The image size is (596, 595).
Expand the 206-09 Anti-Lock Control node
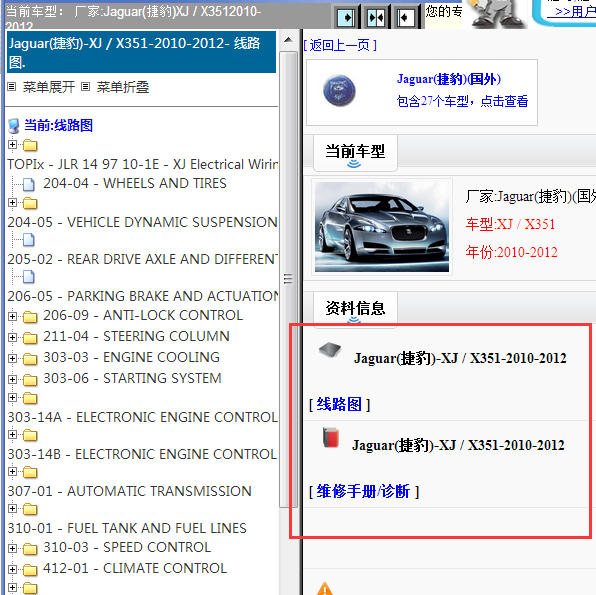click(x=12, y=316)
